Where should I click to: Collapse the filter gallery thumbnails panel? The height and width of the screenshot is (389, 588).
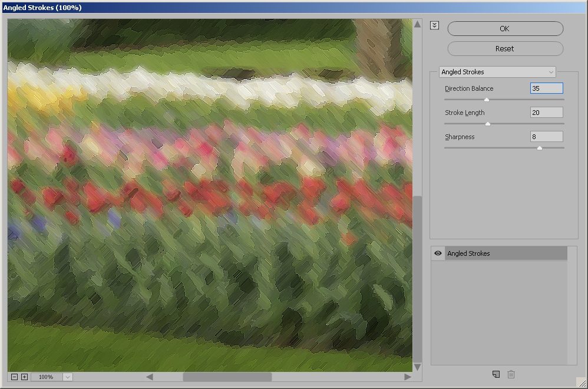point(435,25)
